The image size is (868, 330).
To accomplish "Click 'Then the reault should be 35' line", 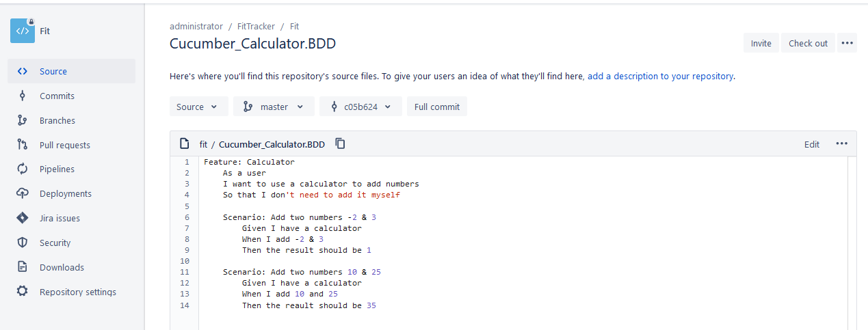I will click(309, 305).
